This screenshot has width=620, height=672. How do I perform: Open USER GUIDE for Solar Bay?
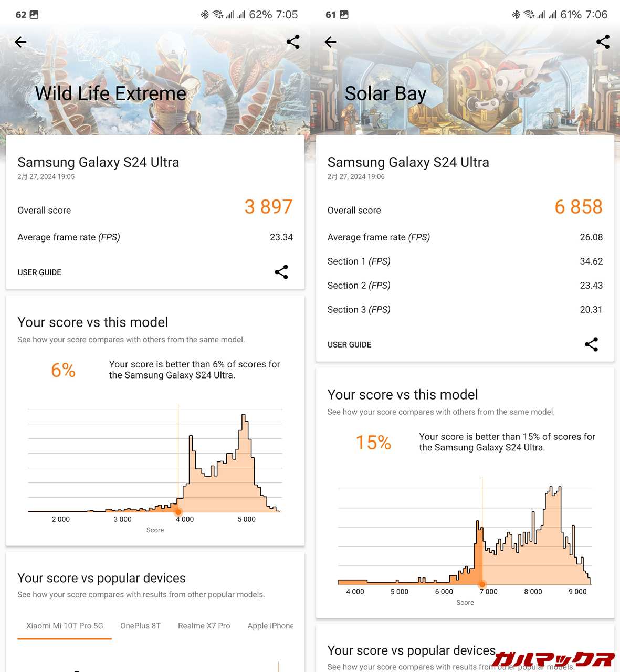(349, 344)
